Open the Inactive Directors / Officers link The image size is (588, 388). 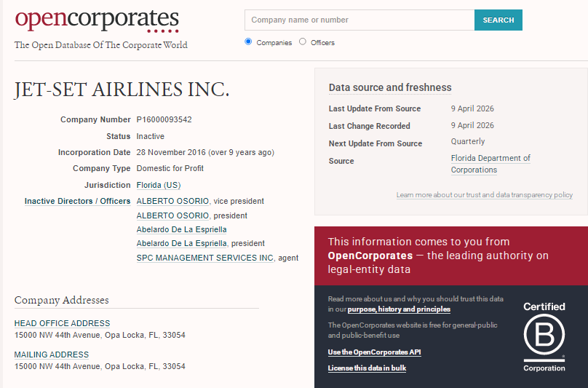point(78,201)
